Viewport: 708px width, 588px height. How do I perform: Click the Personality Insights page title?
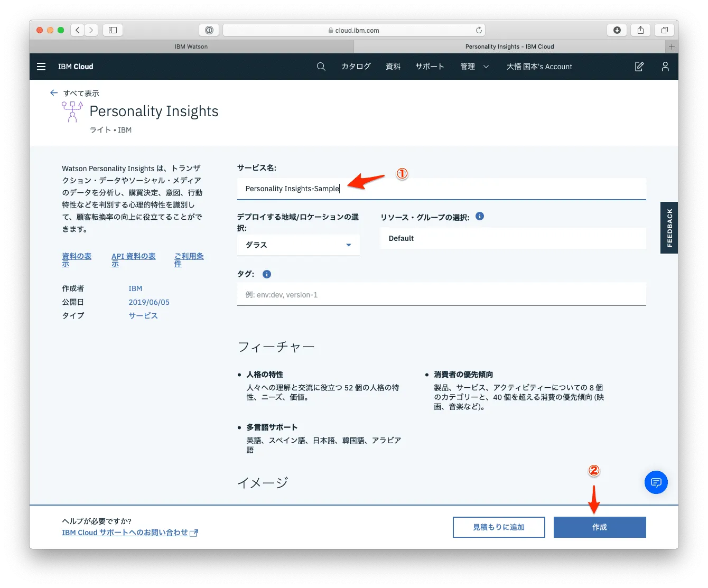pyautogui.click(x=154, y=111)
